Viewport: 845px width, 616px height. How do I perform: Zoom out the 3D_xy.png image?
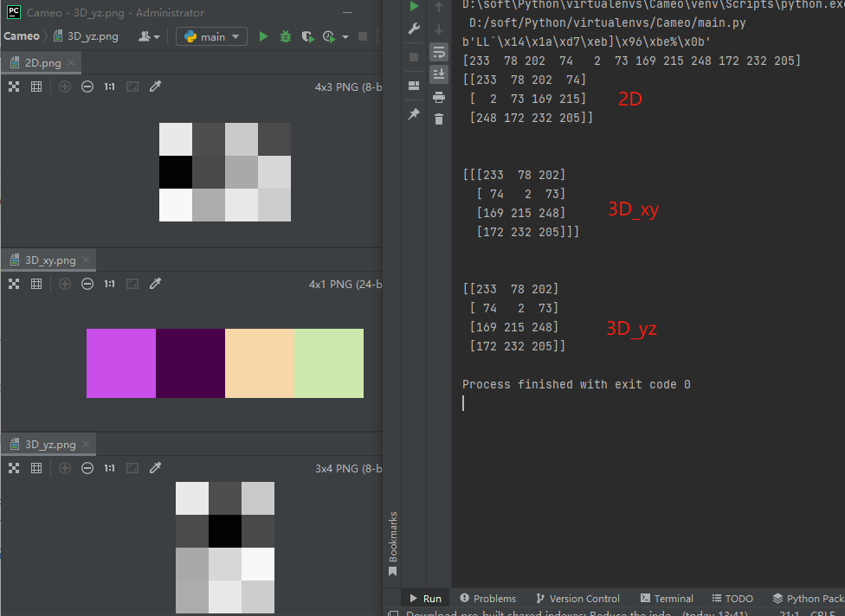[x=87, y=284]
